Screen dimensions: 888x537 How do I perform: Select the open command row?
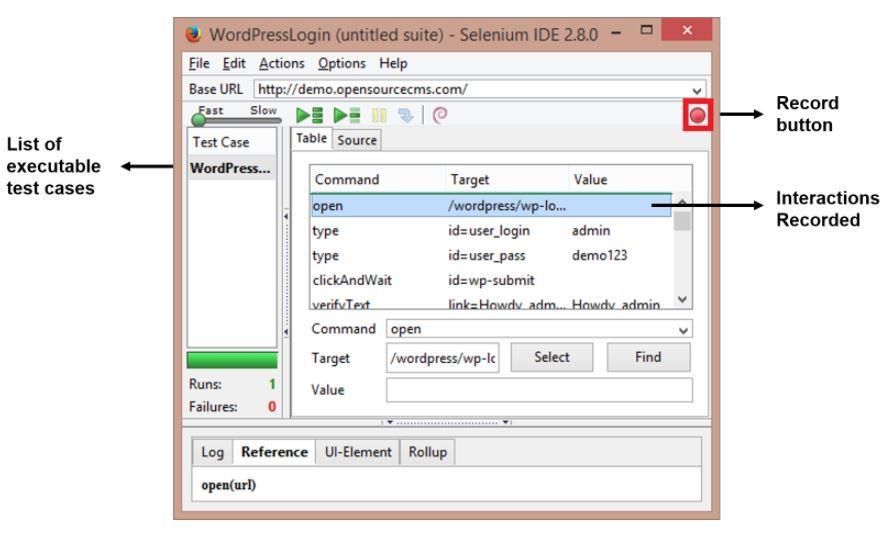(491, 206)
